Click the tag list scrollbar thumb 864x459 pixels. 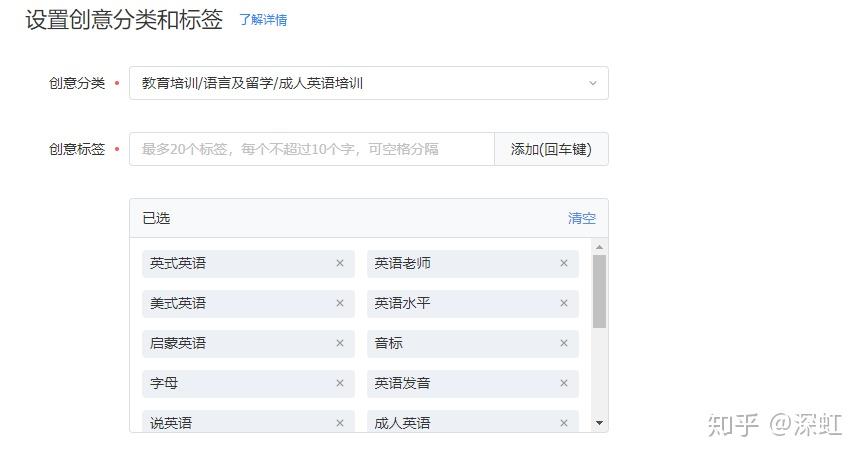coord(599,291)
